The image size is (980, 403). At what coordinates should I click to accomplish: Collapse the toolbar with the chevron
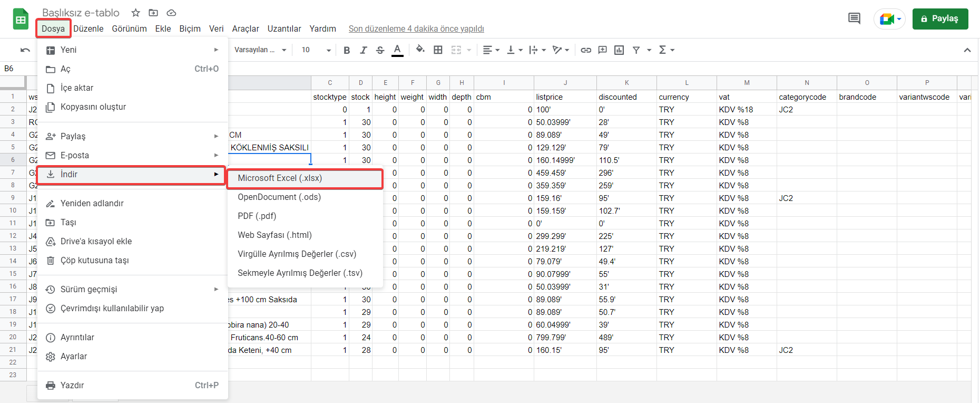coord(967,50)
